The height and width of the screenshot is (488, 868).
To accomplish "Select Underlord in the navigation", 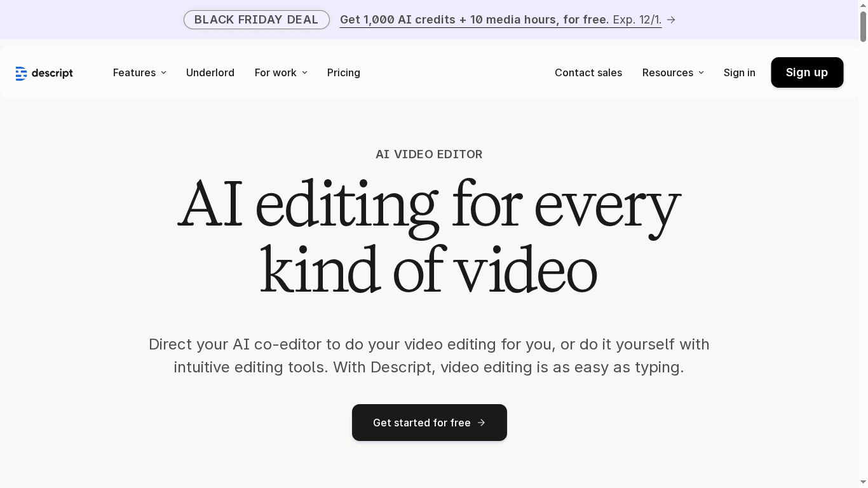I will point(210,72).
